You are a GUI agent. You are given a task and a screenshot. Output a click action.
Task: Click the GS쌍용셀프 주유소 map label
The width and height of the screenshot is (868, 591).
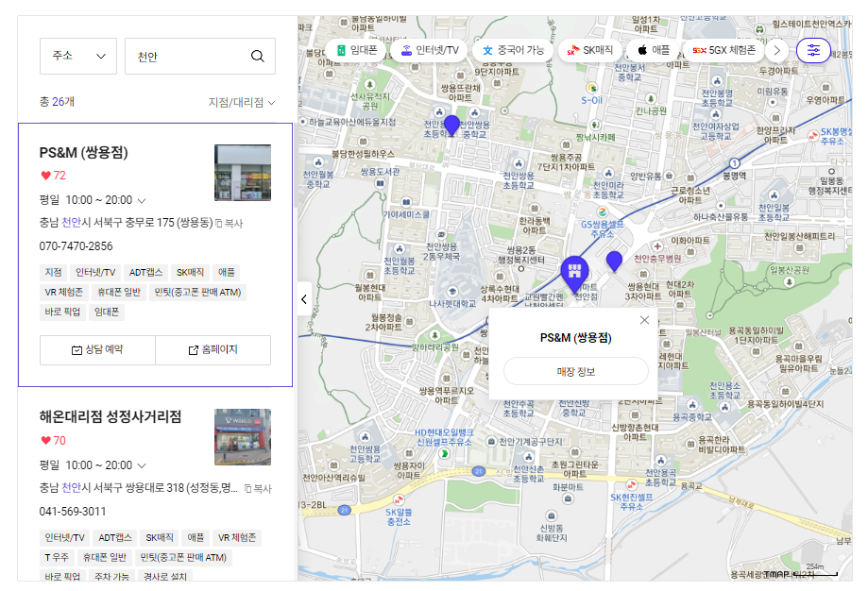(x=603, y=228)
